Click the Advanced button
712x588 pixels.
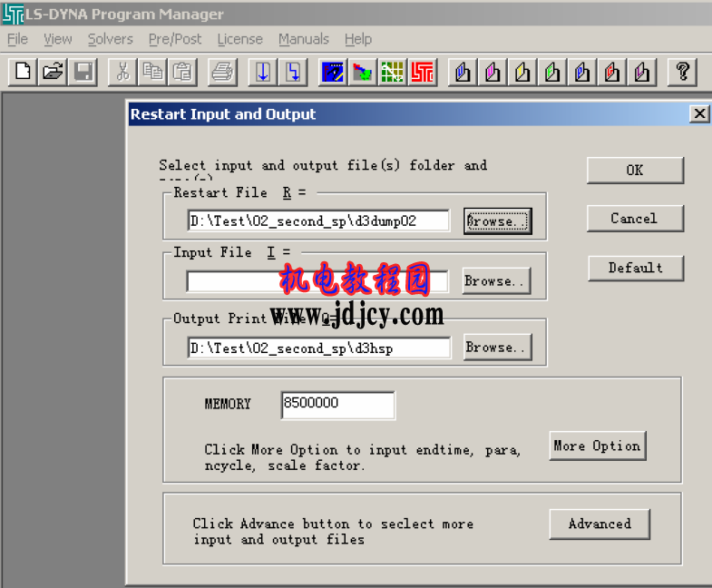600,524
